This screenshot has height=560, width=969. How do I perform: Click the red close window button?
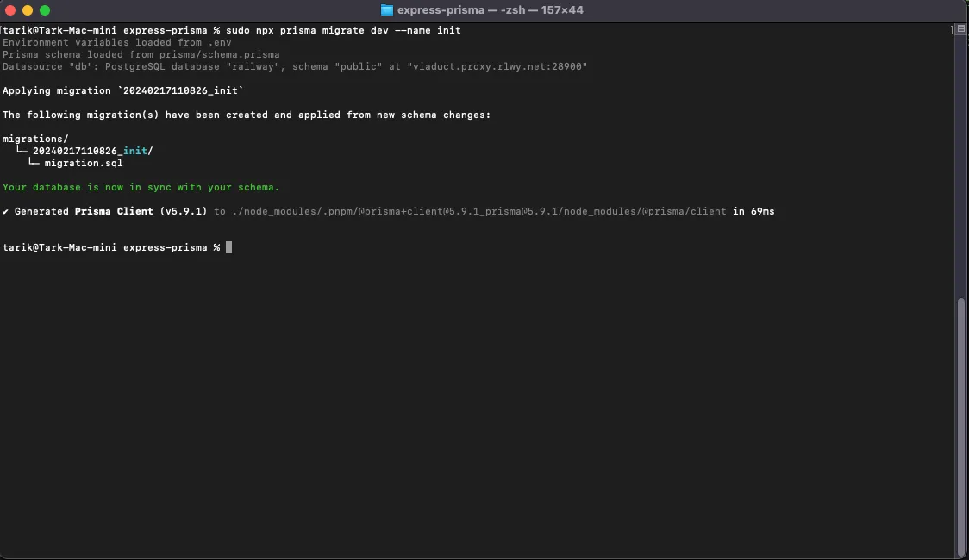point(10,9)
